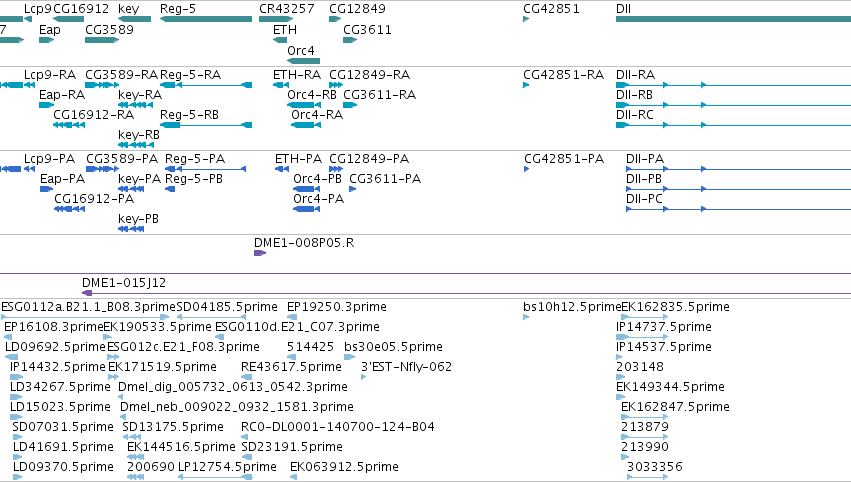Image resolution: width=851 pixels, height=482 pixels.
Task: Select the DME1-015J12 clone label
Action: pyautogui.click(x=124, y=283)
